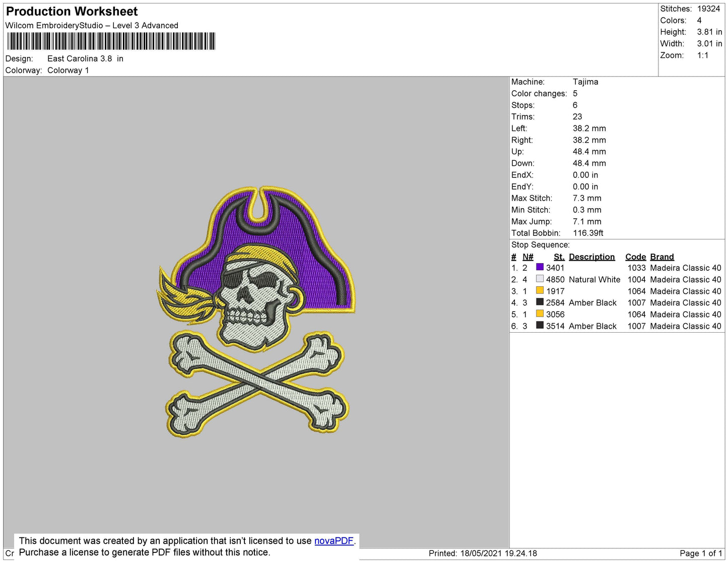Select the yellow swatch for stitch 1917
Screen dimensions: 728x563
pyautogui.click(x=540, y=290)
